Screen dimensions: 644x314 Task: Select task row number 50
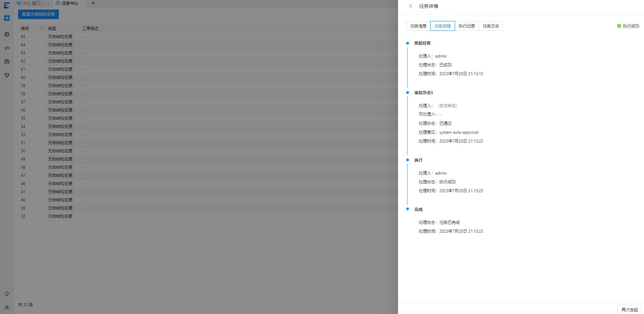[208, 151]
